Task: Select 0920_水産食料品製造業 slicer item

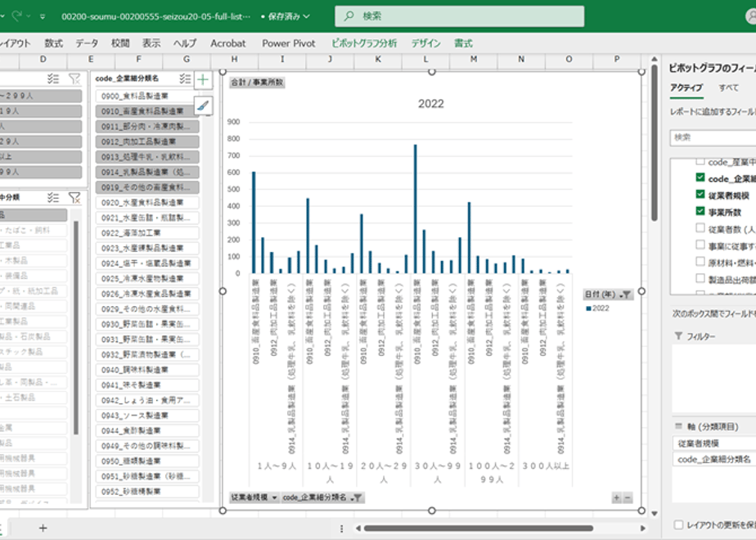Action: (x=144, y=202)
